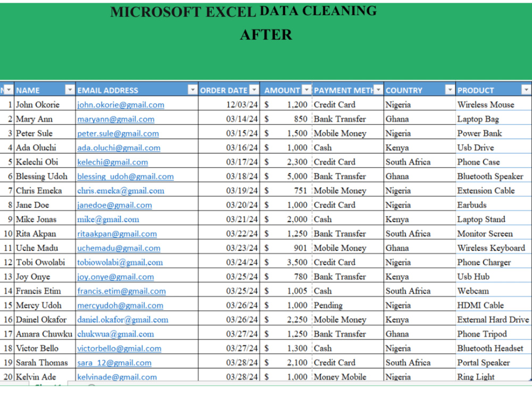Viewport: 532px width, 399px height.
Task: Select the EMAIL ADDRESS header cell
Action: point(137,90)
